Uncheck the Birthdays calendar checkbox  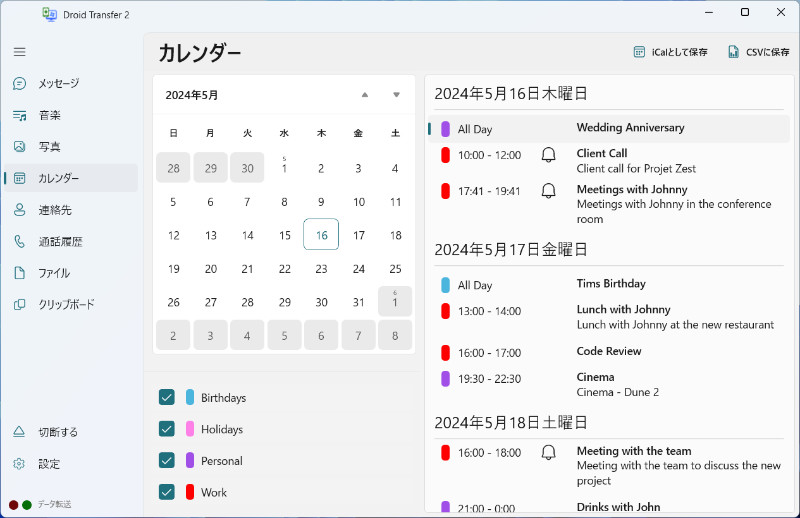pyautogui.click(x=167, y=398)
